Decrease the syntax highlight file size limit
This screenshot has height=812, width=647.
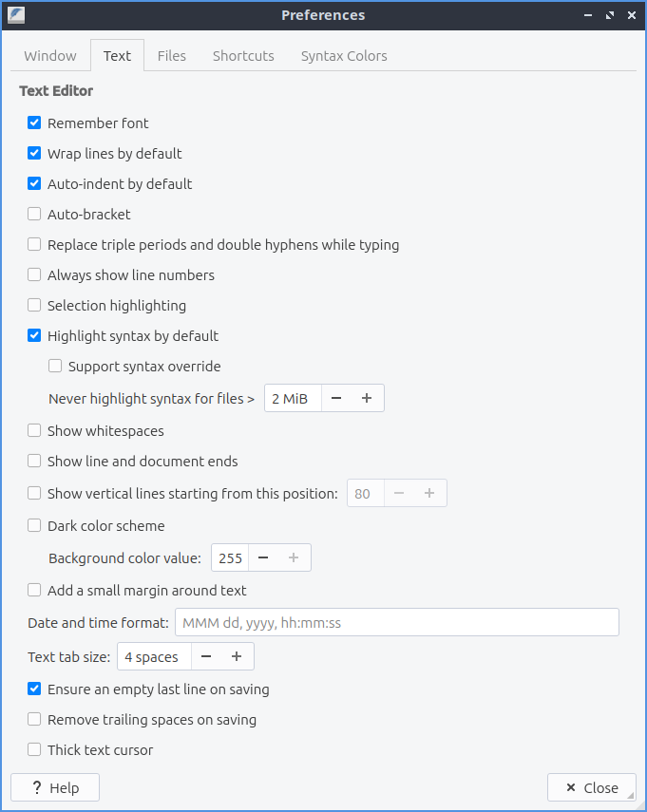337,399
